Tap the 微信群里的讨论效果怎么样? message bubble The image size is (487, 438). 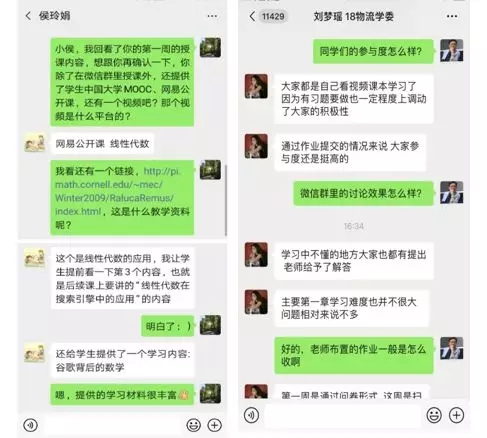click(x=363, y=193)
